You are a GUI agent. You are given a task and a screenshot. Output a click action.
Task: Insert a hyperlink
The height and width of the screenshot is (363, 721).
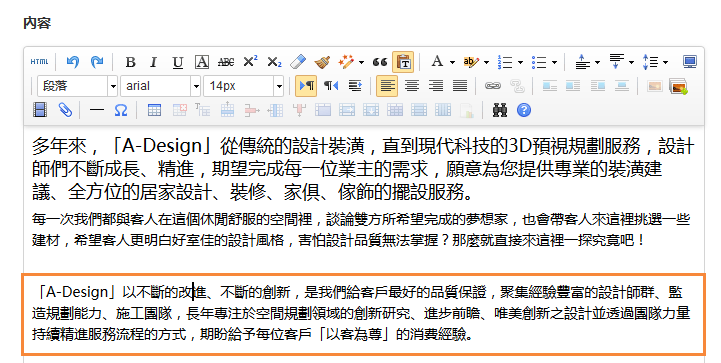point(492,86)
